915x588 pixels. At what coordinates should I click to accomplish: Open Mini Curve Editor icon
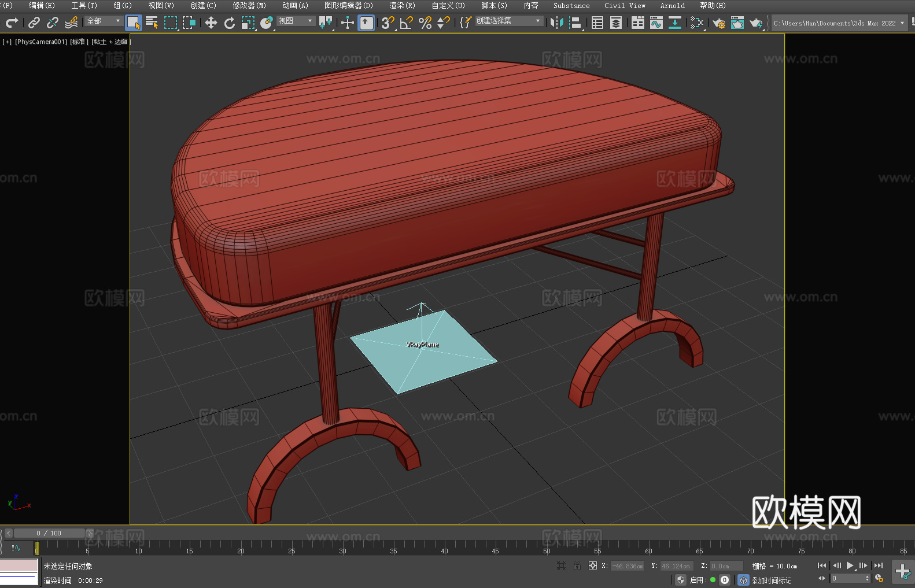click(16, 548)
